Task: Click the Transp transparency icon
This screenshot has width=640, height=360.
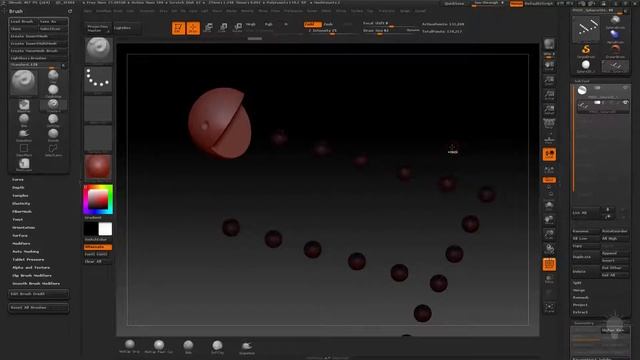Action: (x=549, y=280)
